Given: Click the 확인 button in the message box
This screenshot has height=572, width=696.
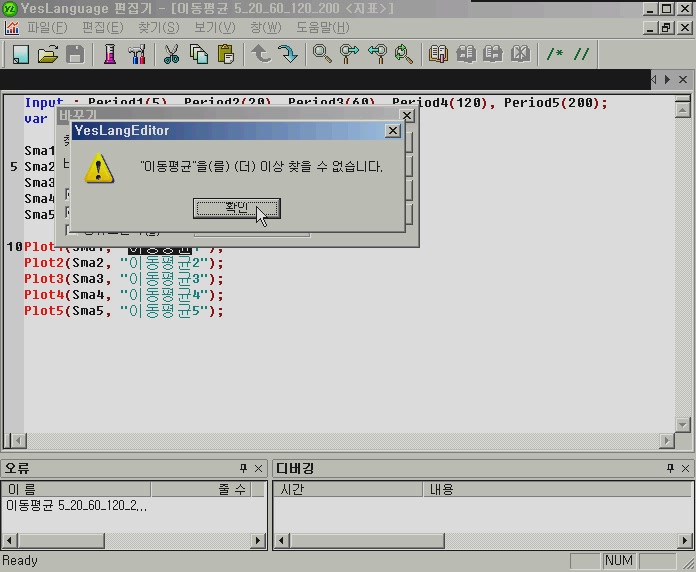Looking at the screenshot, I should point(236,208).
